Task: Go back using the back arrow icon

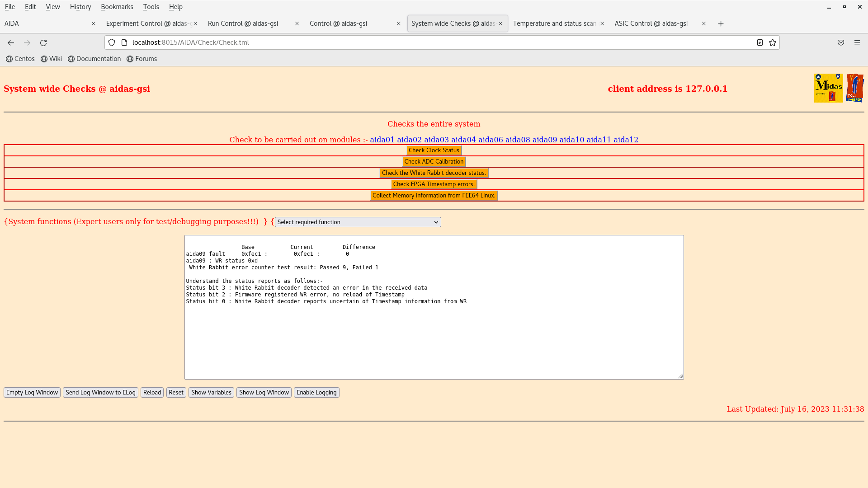Action: (11, 42)
